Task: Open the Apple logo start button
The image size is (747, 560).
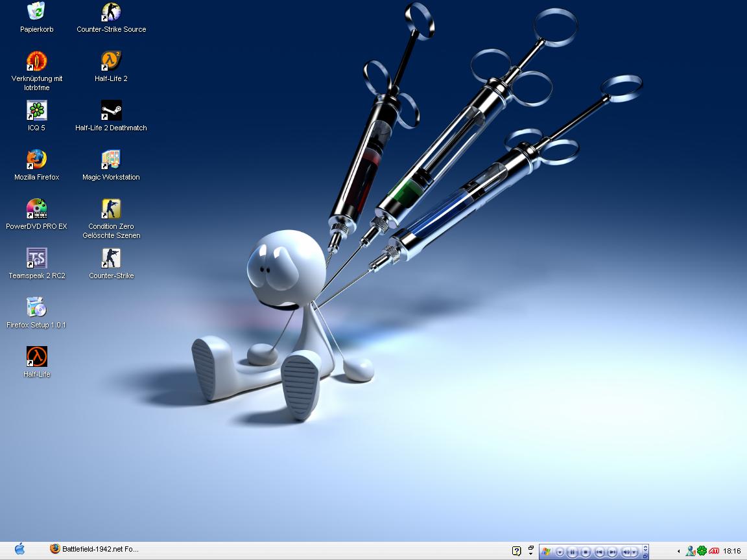Action: point(19,550)
